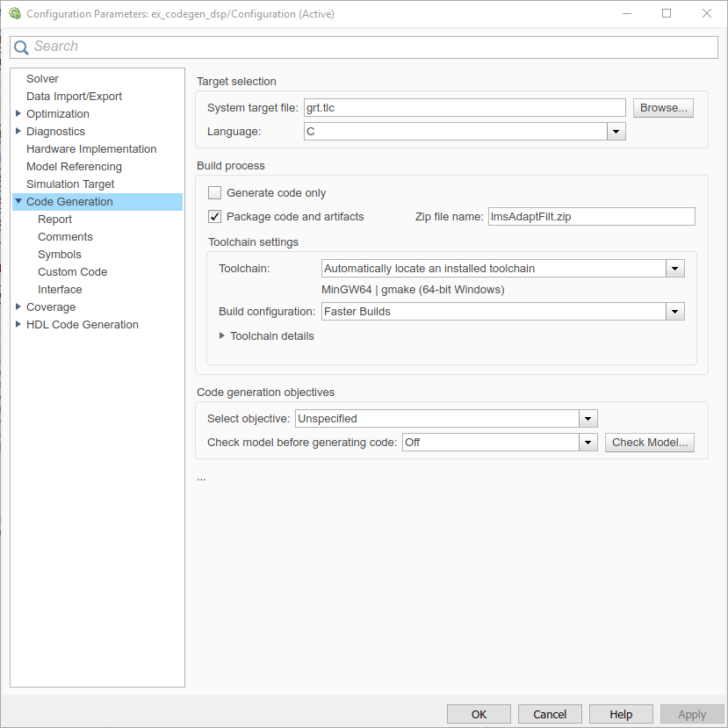Click the Check Model... button
The height and width of the screenshot is (728, 728).
[650, 443]
